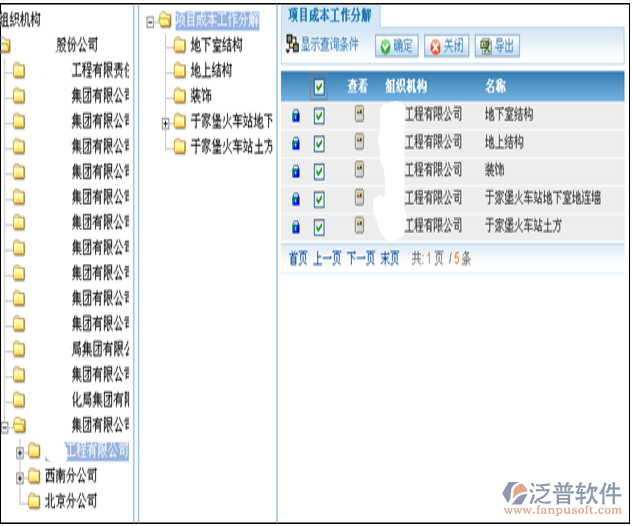Image resolution: width=632 pixels, height=526 pixels.
Task: Click 于家堡火车站土方 name cell in table
Action: click(523, 226)
